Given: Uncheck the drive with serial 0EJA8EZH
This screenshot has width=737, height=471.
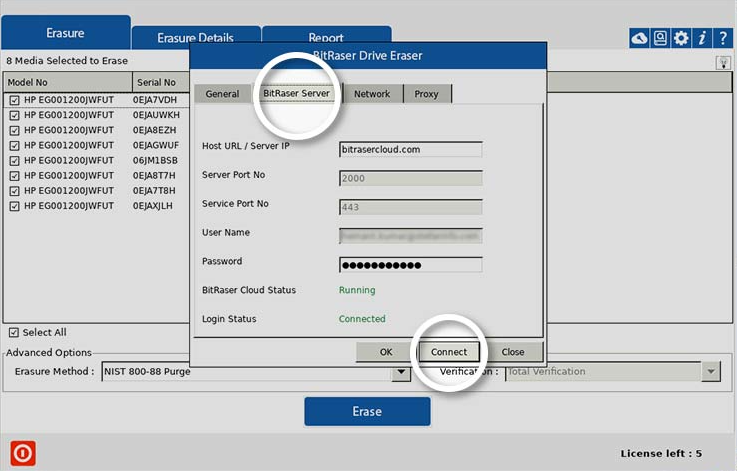Looking at the screenshot, I should 15,130.
